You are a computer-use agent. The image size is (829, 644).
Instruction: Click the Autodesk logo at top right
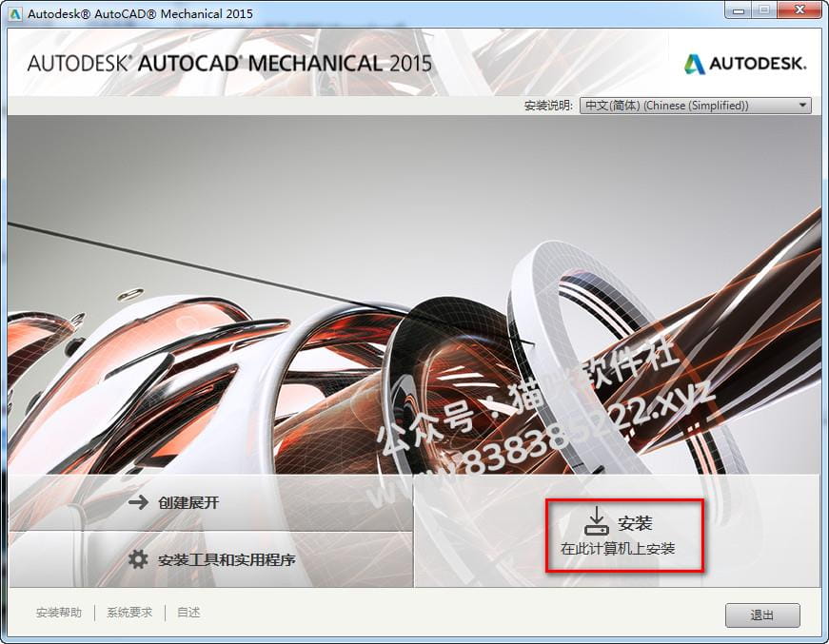tap(745, 64)
